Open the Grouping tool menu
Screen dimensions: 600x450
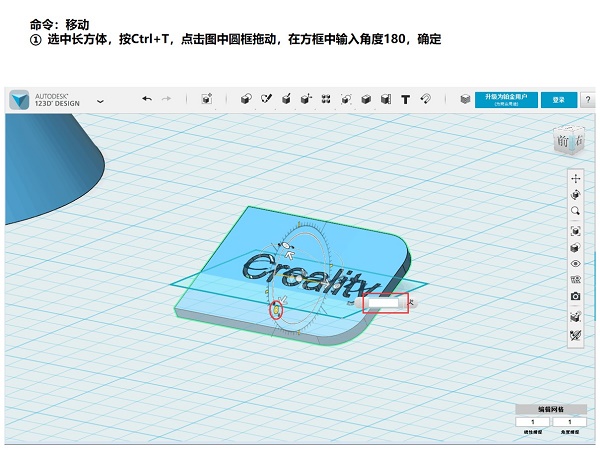tap(346, 99)
